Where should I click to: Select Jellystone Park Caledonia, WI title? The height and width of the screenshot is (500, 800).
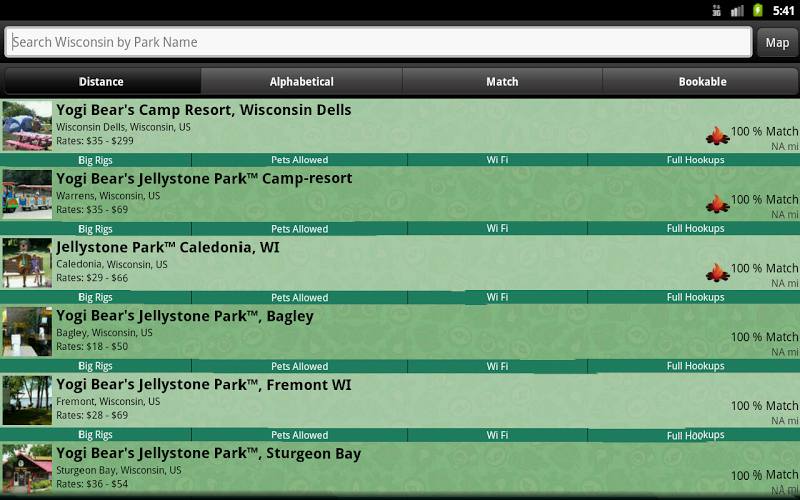(x=168, y=247)
